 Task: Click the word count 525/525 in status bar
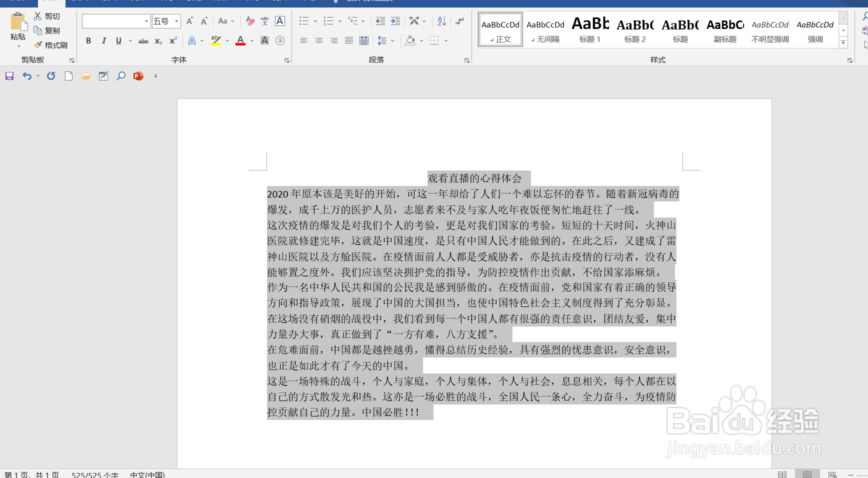click(x=95, y=474)
